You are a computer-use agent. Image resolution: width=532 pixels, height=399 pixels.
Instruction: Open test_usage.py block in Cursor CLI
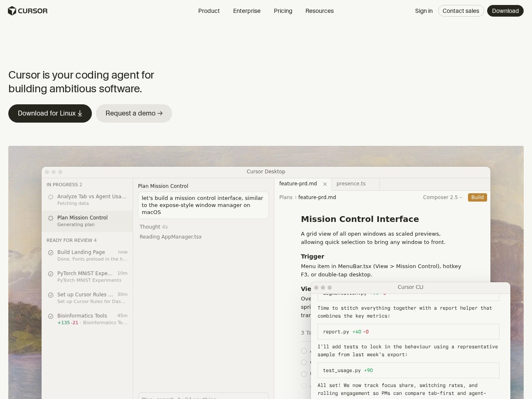tap(409, 370)
